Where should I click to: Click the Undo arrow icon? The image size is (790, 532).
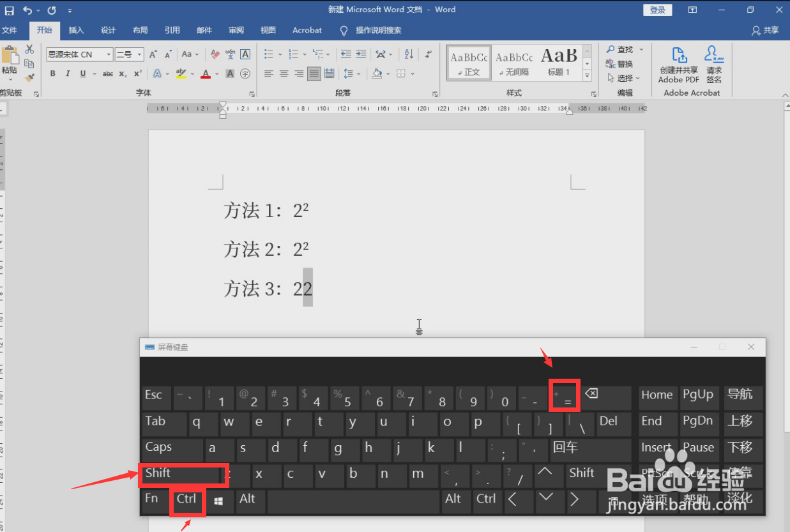coord(27,10)
